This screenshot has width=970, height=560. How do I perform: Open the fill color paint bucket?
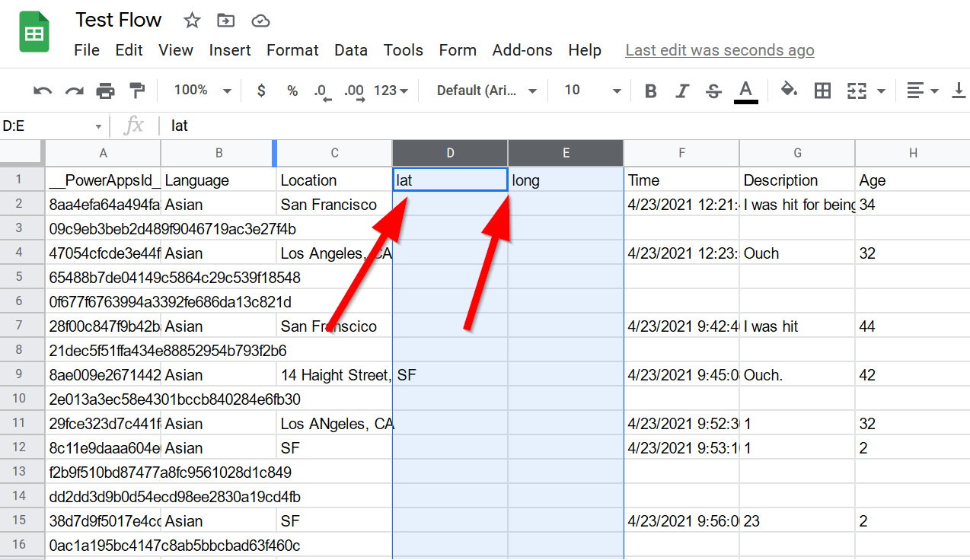point(789,91)
